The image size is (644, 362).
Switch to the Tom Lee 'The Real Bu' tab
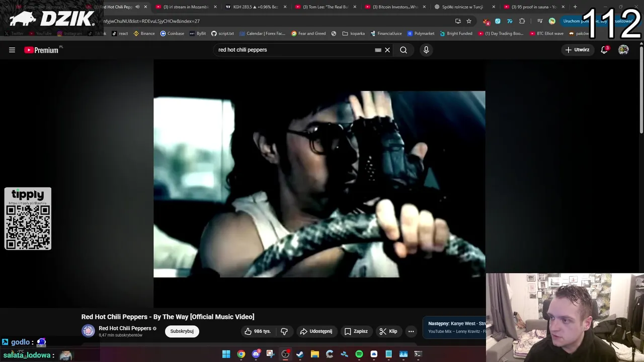point(325,7)
